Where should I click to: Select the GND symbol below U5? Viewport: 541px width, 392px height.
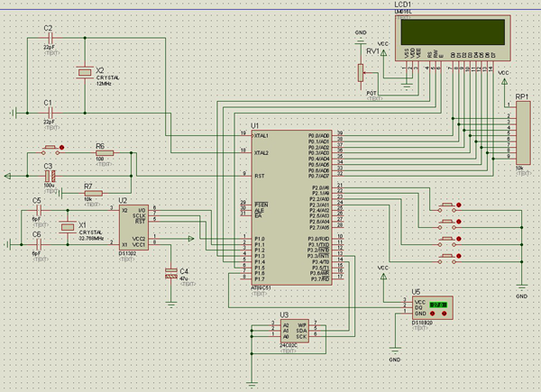coord(395,350)
